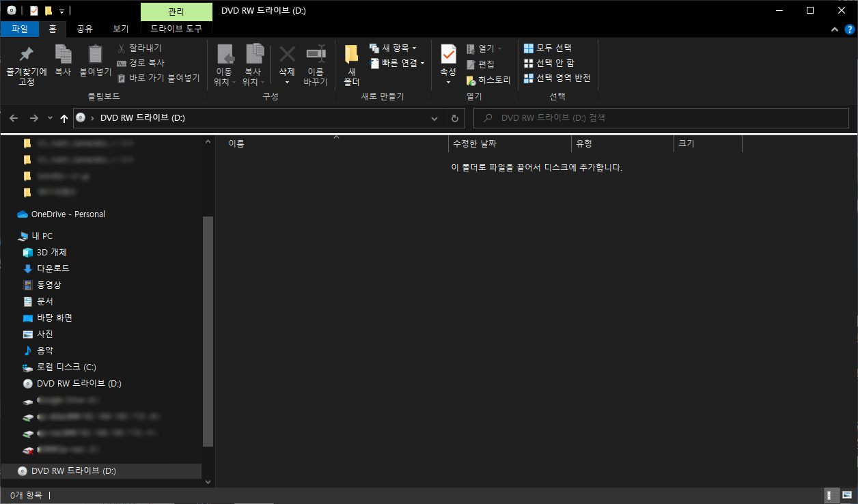Expand address bar history dropdown
858x504 pixels.
coord(434,118)
